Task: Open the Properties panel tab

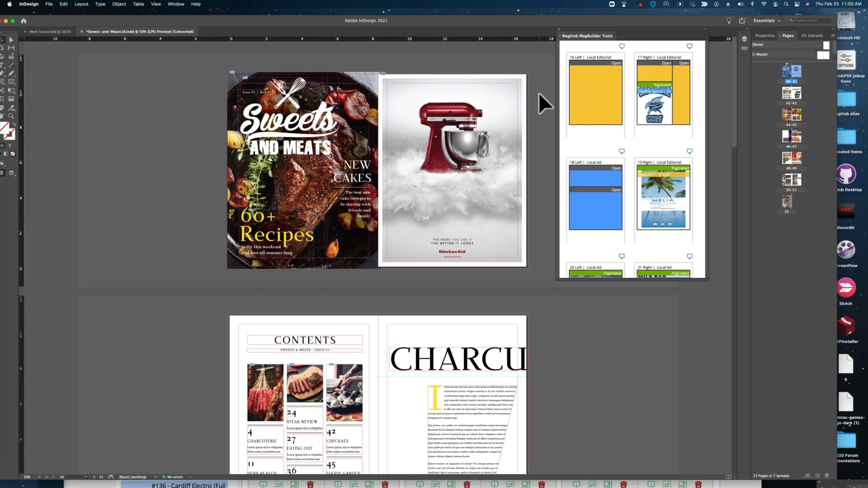Action: coord(764,35)
